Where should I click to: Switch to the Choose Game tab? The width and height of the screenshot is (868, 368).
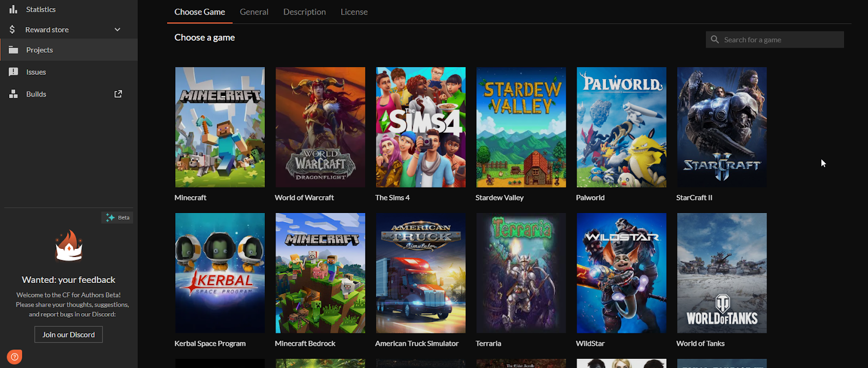click(200, 12)
